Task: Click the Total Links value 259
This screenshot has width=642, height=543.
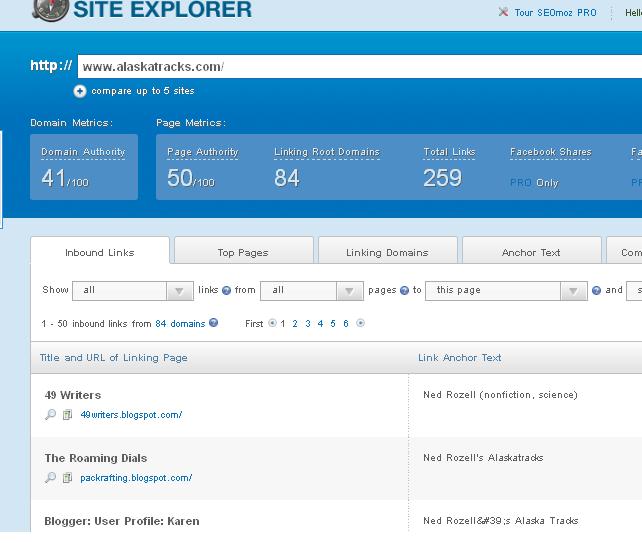Action: (x=442, y=178)
